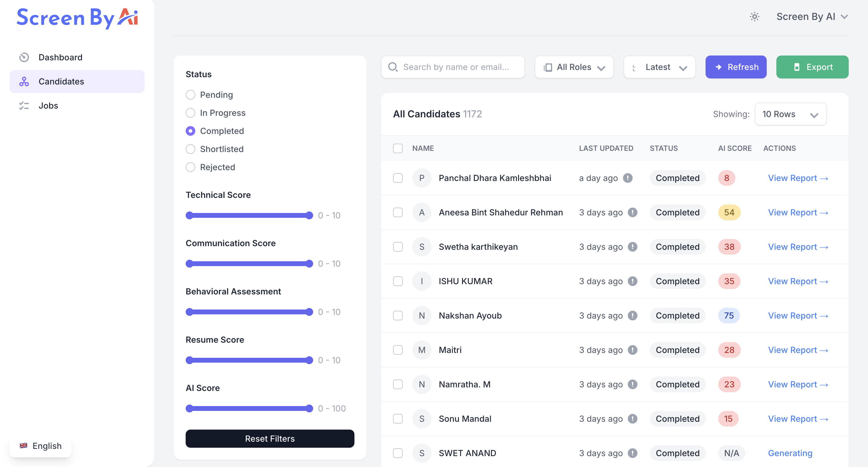
Task: Select the Shortlisted status radio button
Action: point(190,149)
